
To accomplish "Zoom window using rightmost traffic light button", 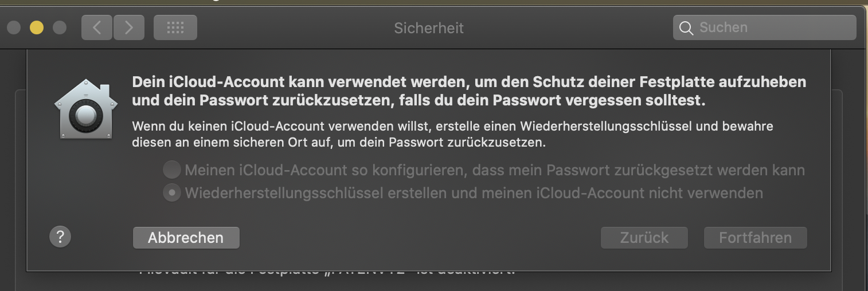I will [x=59, y=27].
